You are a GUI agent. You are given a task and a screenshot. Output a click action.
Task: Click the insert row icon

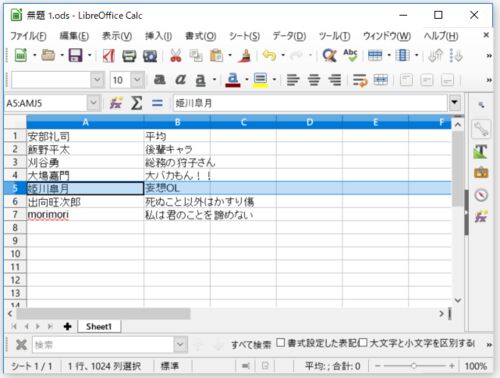coord(375,55)
